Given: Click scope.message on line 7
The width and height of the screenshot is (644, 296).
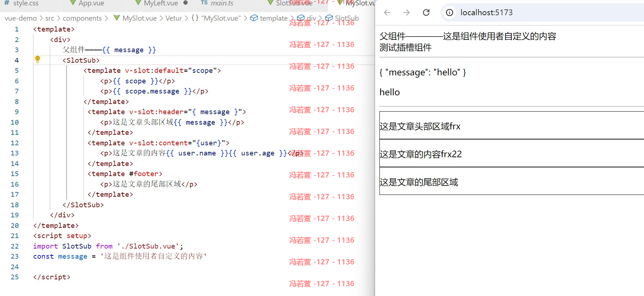Looking at the screenshot, I should coord(152,91).
